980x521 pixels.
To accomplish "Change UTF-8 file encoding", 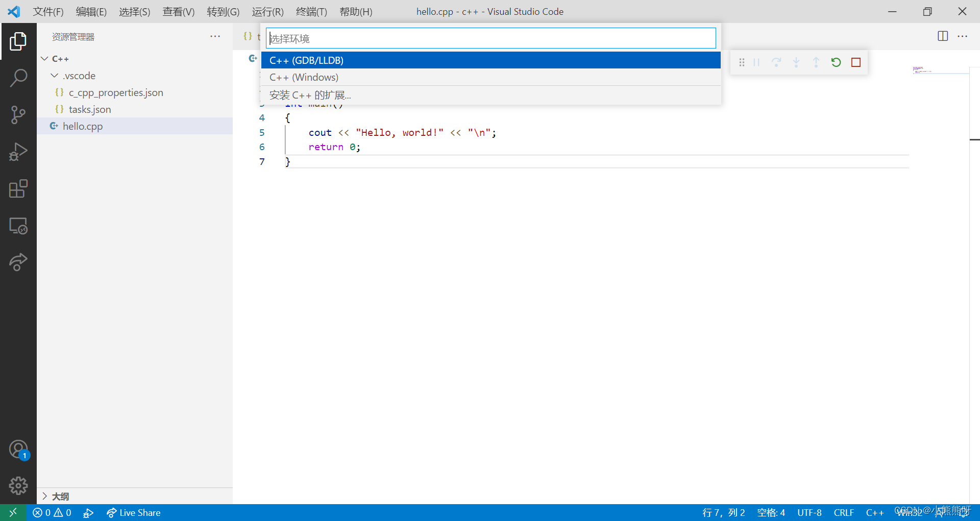I will click(810, 512).
